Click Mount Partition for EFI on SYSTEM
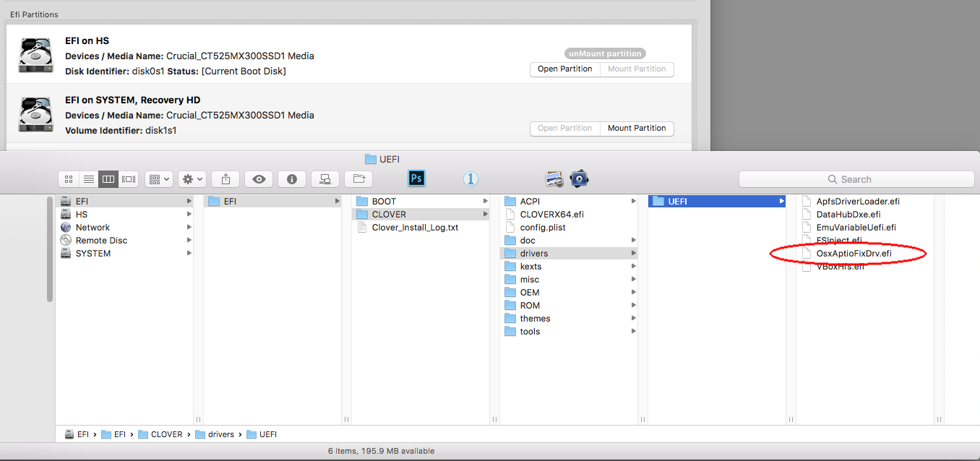Image resolution: width=980 pixels, height=461 pixels. tap(637, 128)
